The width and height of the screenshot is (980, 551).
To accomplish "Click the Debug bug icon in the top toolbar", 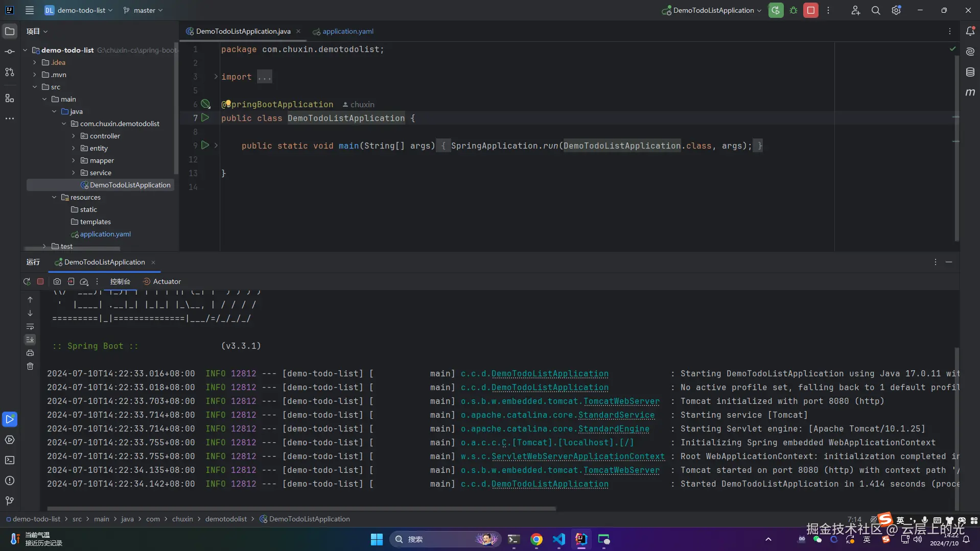I will 794,10.
